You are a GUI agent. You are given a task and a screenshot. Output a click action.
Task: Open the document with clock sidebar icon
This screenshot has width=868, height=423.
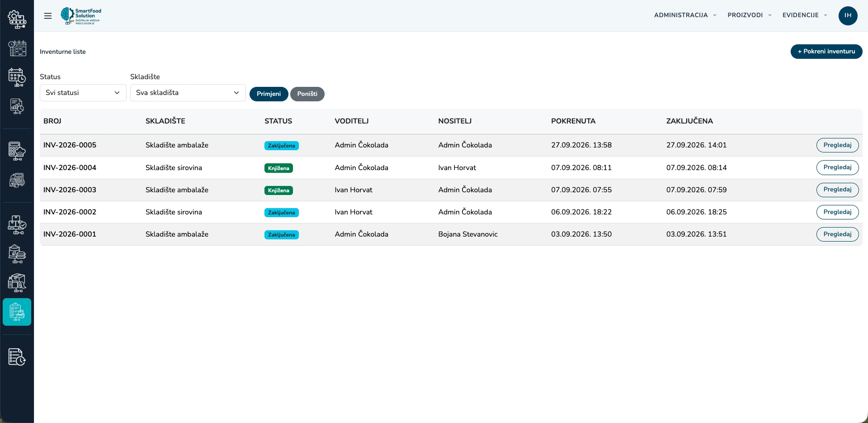click(17, 357)
